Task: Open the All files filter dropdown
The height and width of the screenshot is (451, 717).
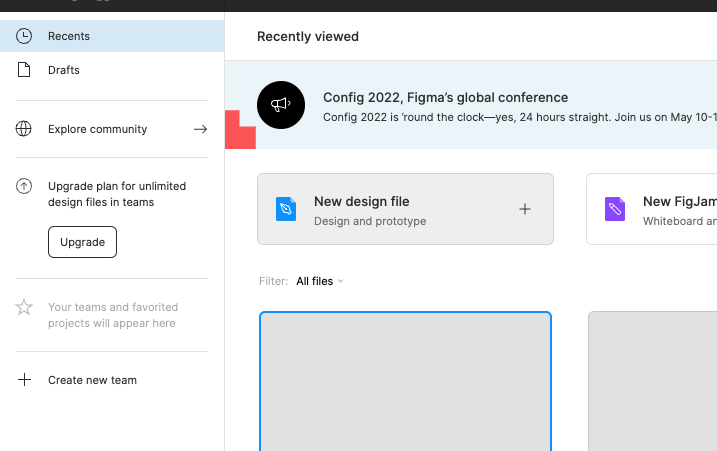Action: [x=320, y=281]
